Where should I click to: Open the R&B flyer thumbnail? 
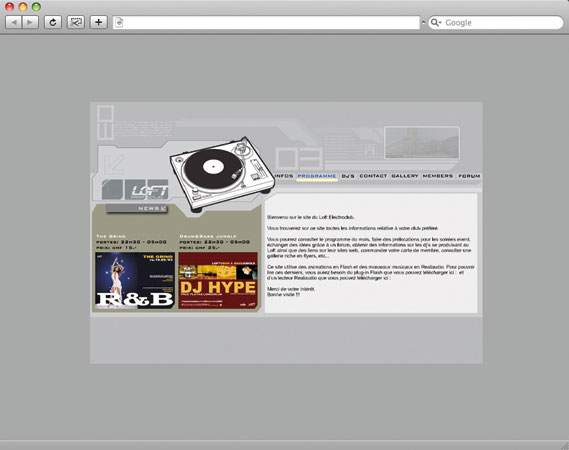[x=135, y=281]
